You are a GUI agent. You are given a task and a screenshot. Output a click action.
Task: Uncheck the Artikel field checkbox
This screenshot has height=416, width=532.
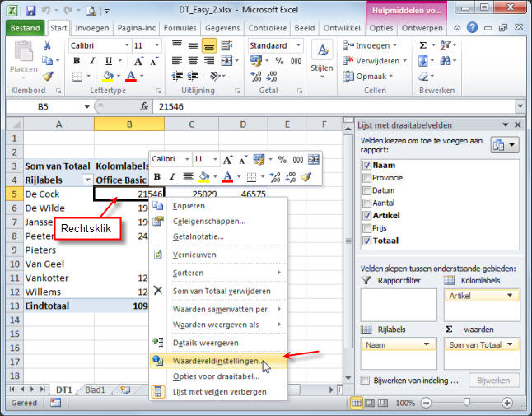pos(366,216)
